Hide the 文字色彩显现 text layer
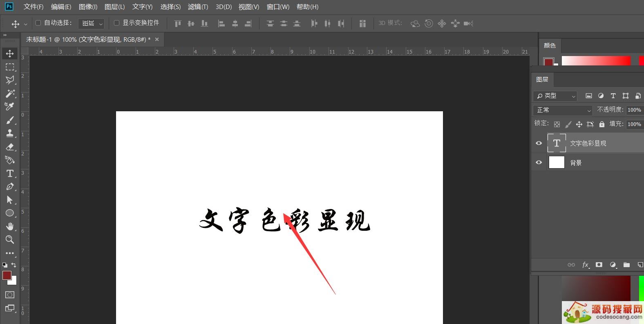644x324 pixels. [x=539, y=143]
